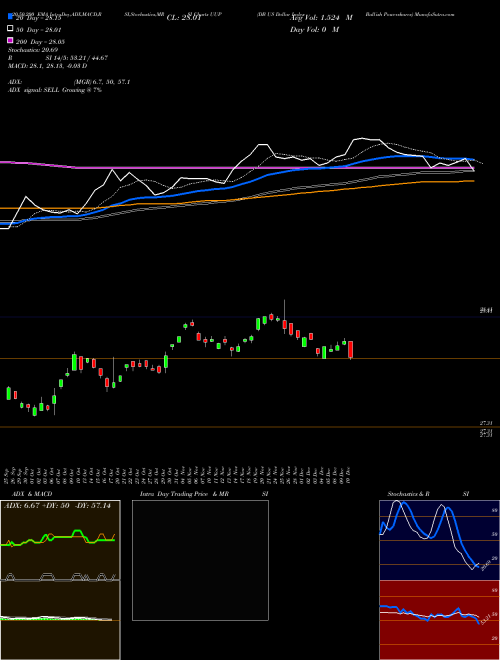
Task: Click the 'Avg Vol: 1.524 M' value
Action: (x=321, y=18)
